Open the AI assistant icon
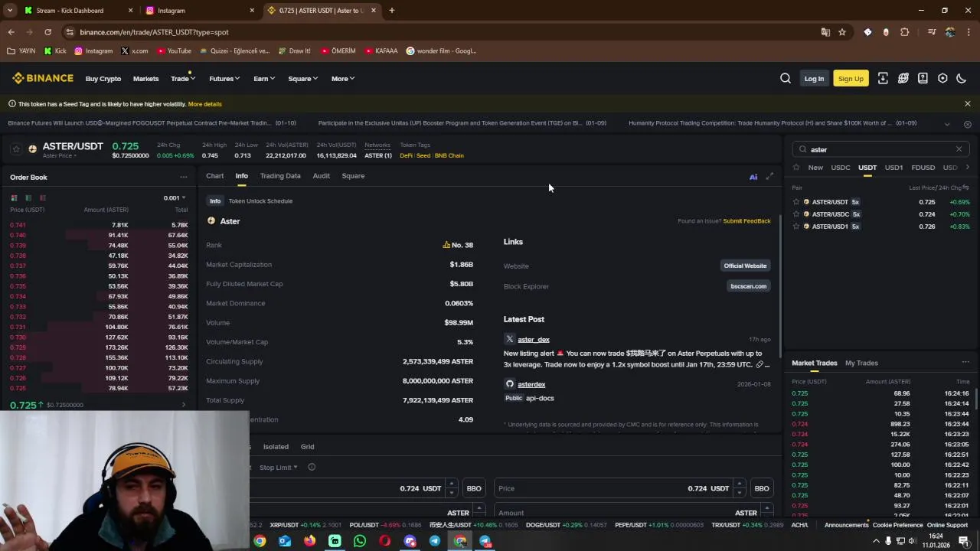This screenshot has height=551, width=980. (x=753, y=177)
